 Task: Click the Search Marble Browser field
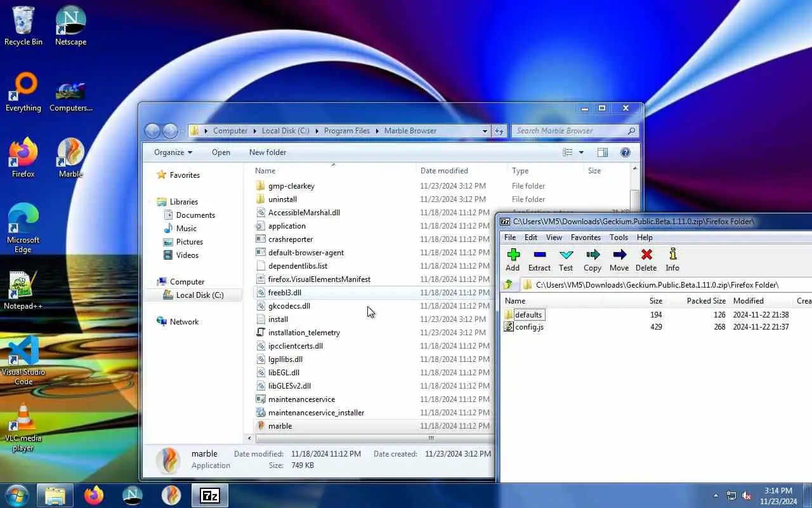pyautogui.click(x=574, y=131)
